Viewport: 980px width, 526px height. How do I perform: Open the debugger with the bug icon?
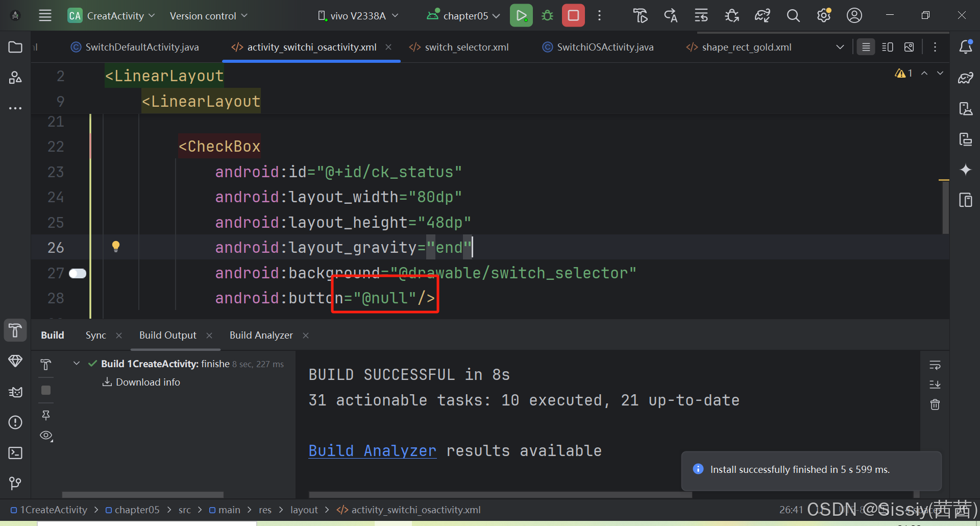(547, 15)
